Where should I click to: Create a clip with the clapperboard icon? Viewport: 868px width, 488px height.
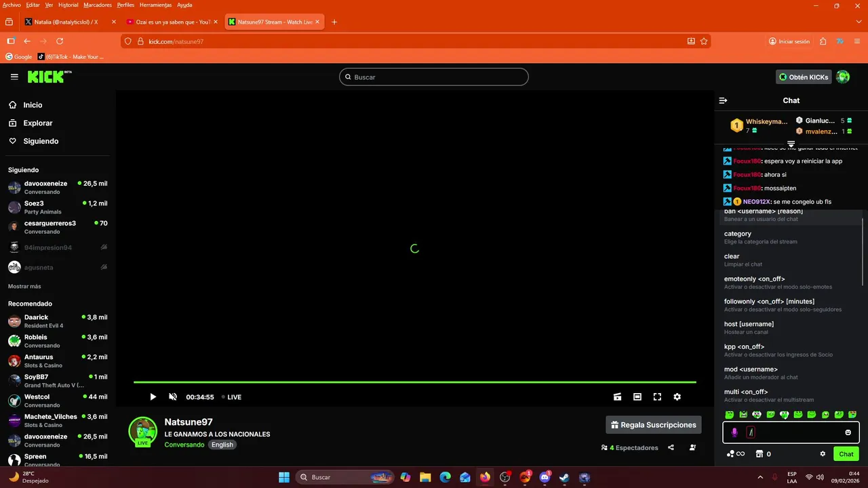[x=617, y=397]
